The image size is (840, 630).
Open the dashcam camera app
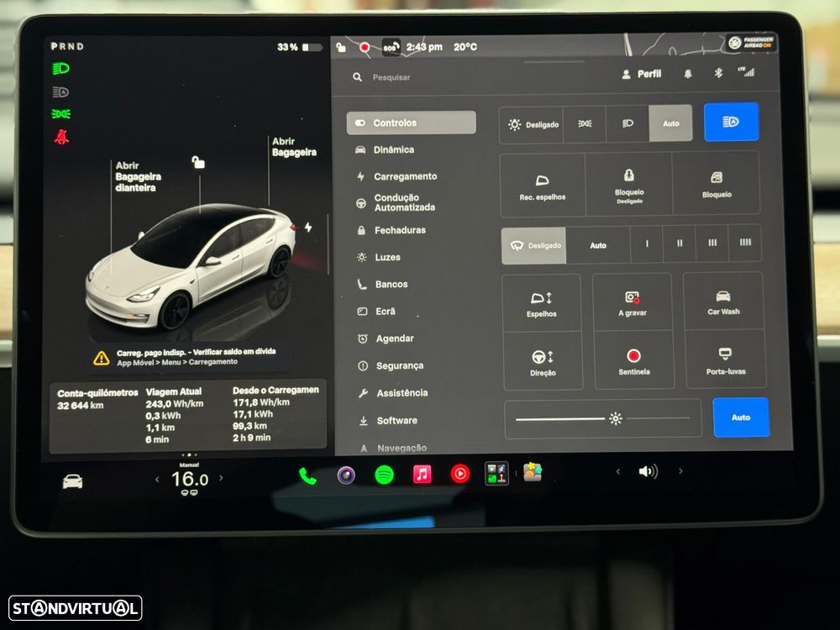click(346, 475)
